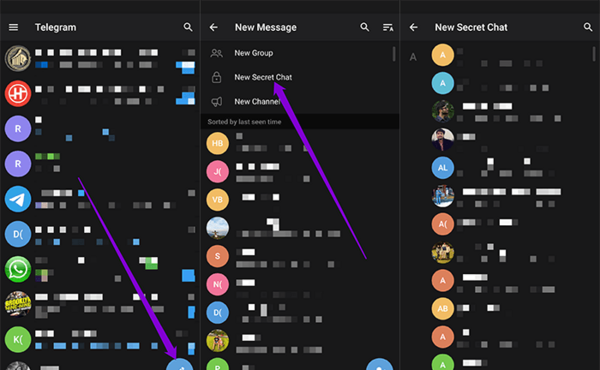Search in New Secret Chat screen
The image size is (600, 370).
588,27
